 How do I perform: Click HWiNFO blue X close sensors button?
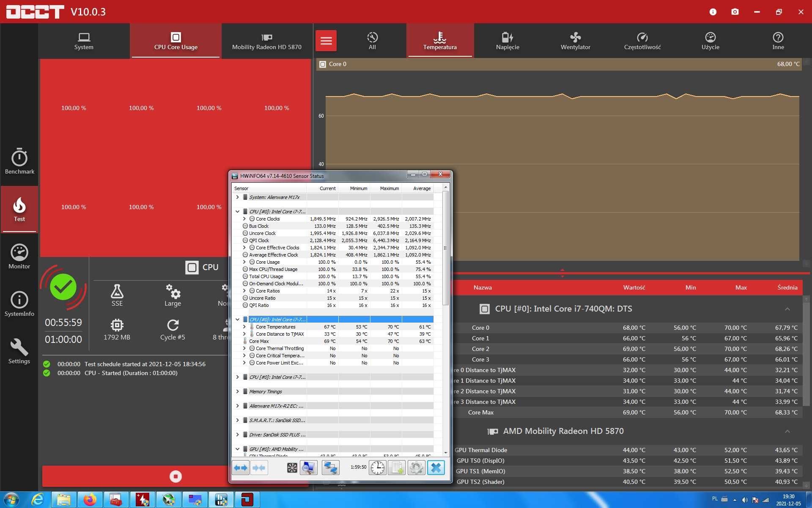436,468
